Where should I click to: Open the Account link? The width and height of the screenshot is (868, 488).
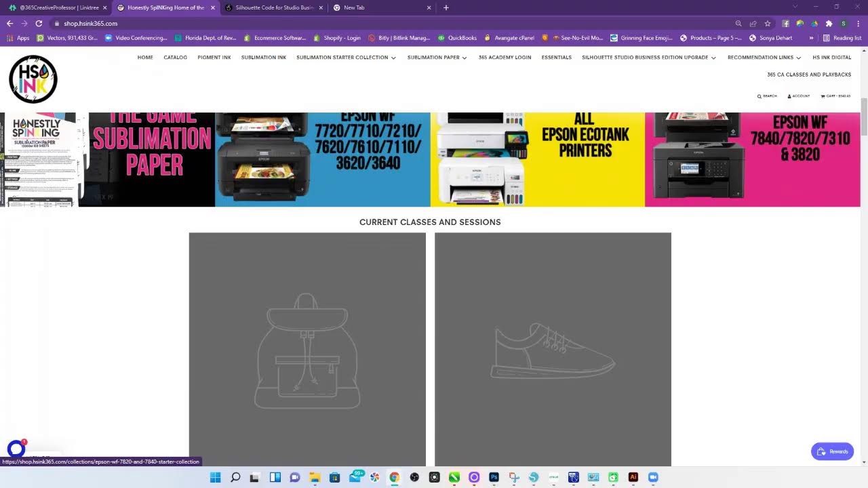tap(798, 96)
